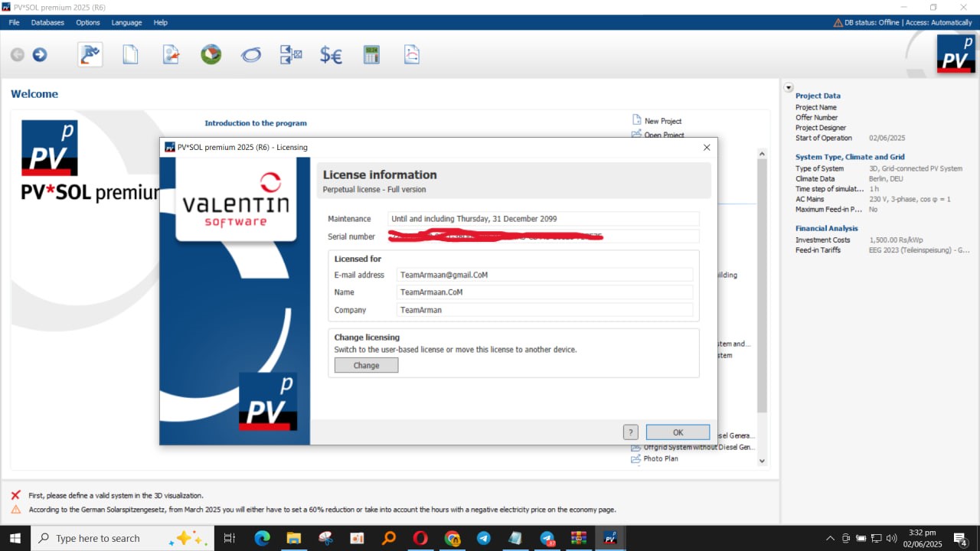Click the forward navigation arrow in toolbar
The height and width of the screenshot is (551, 980).
tap(40, 54)
